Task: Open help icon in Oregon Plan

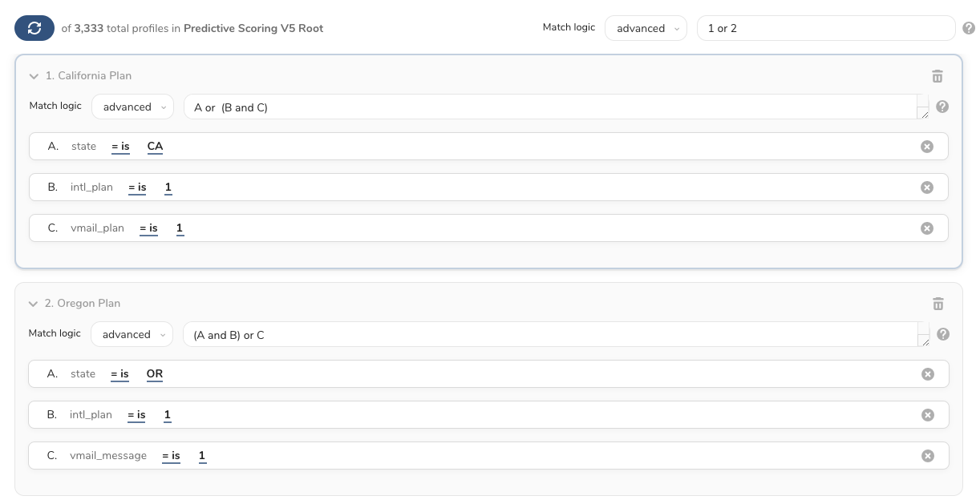Action: point(943,334)
